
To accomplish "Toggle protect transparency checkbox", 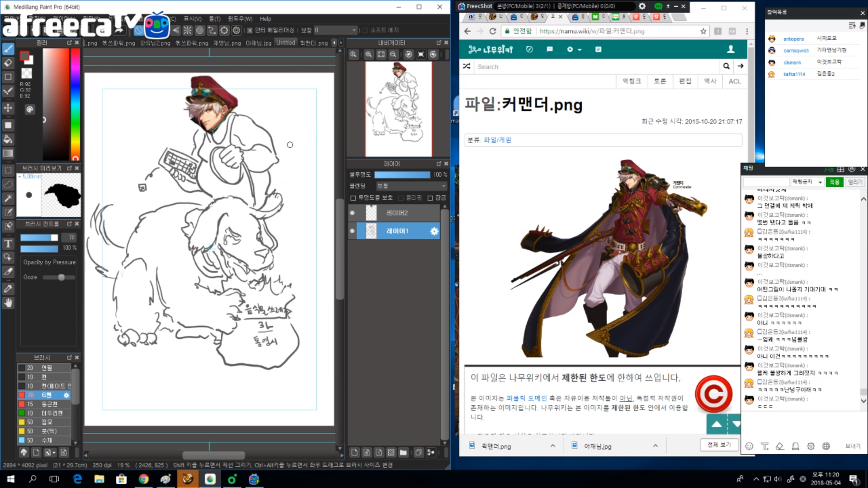I will tap(354, 198).
